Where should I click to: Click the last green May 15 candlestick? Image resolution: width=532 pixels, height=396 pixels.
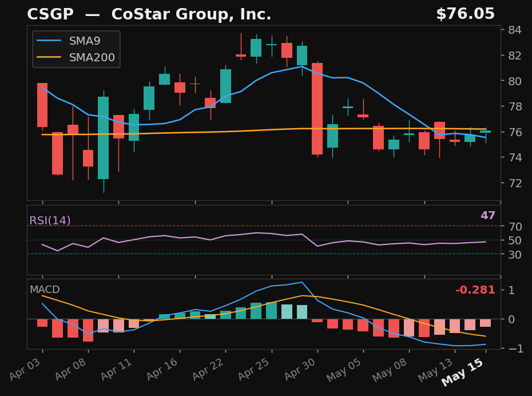tap(486, 131)
